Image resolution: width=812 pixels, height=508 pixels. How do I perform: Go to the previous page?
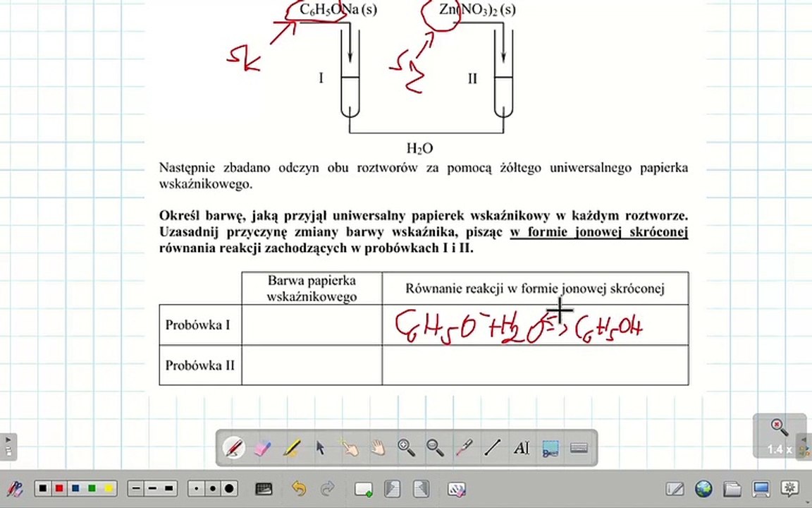click(393, 489)
